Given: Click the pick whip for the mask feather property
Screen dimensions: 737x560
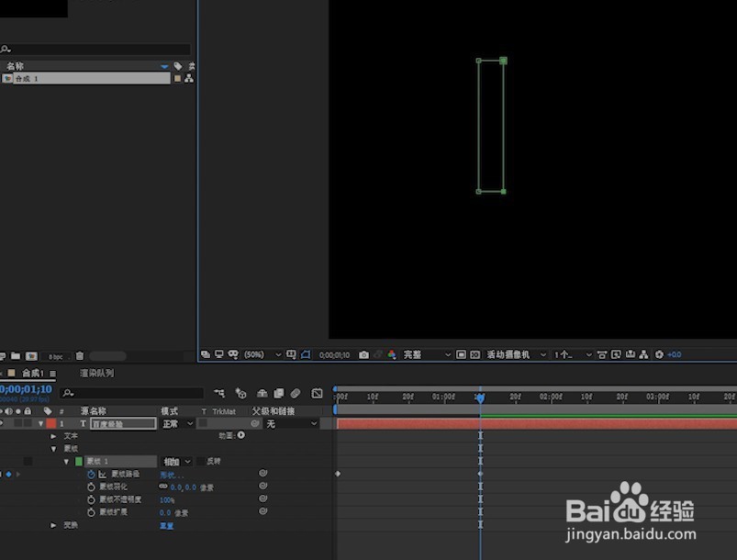Looking at the screenshot, I should [262, 486].
